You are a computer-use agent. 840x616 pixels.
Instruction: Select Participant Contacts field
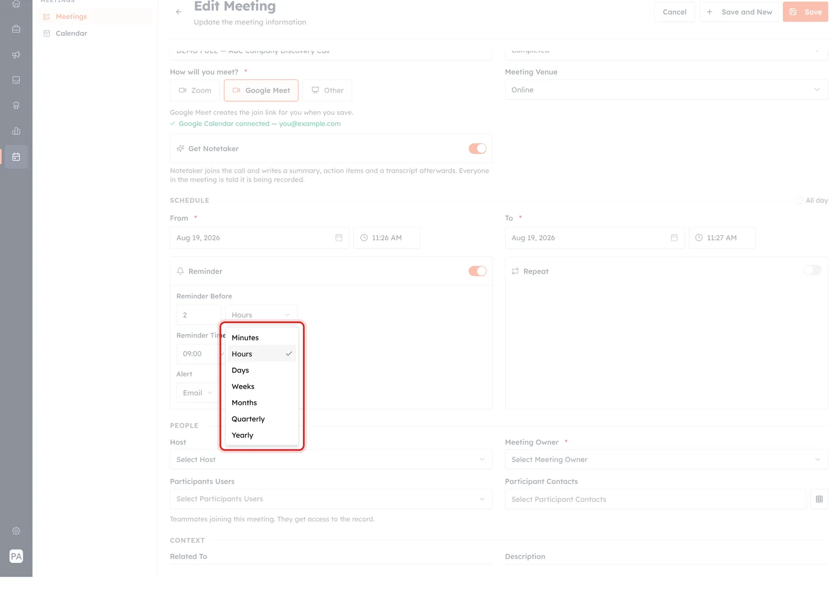[655, 499]
